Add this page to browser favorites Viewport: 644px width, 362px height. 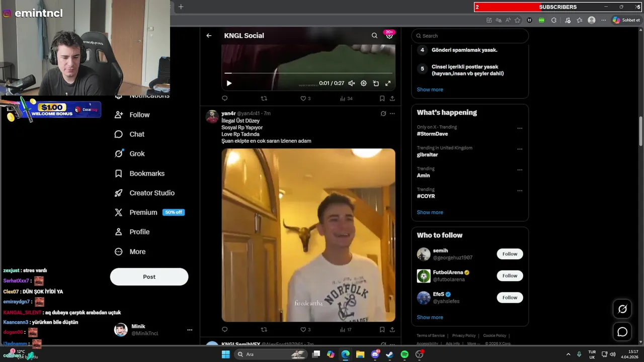[517, 20]
